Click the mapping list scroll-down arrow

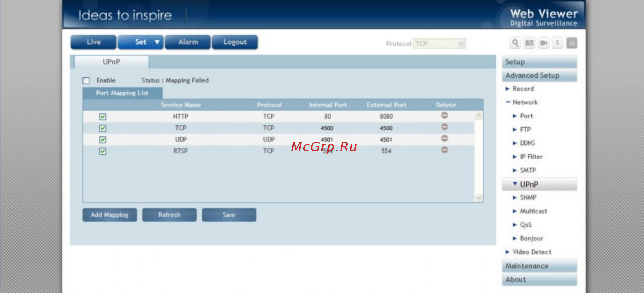point(479,198)
